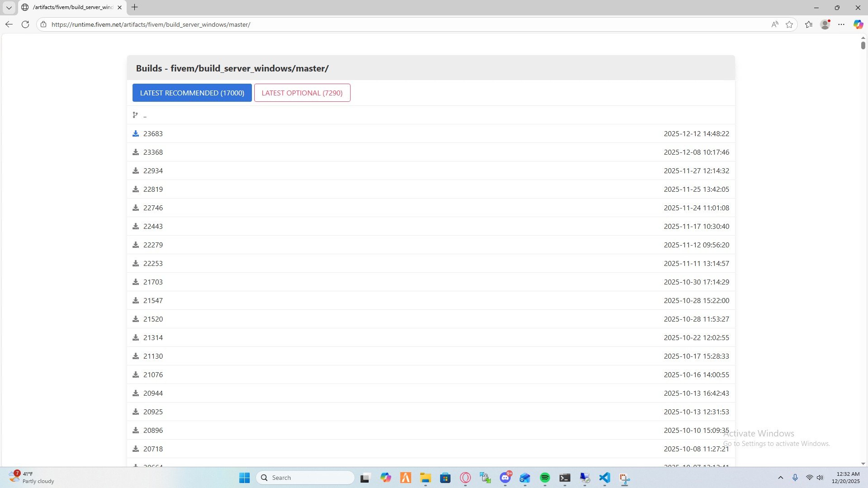Open File Explorer from taskbar

(426, 478)
